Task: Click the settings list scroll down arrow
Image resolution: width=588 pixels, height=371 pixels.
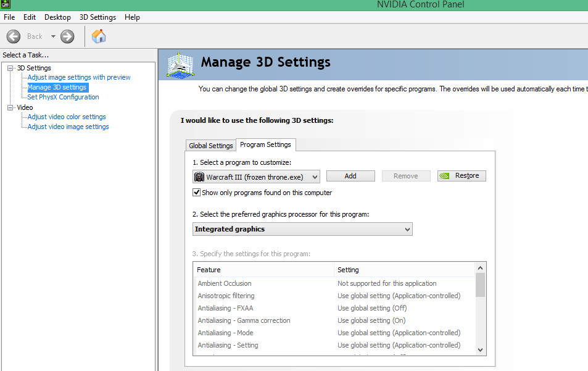Action: [481, 350]
